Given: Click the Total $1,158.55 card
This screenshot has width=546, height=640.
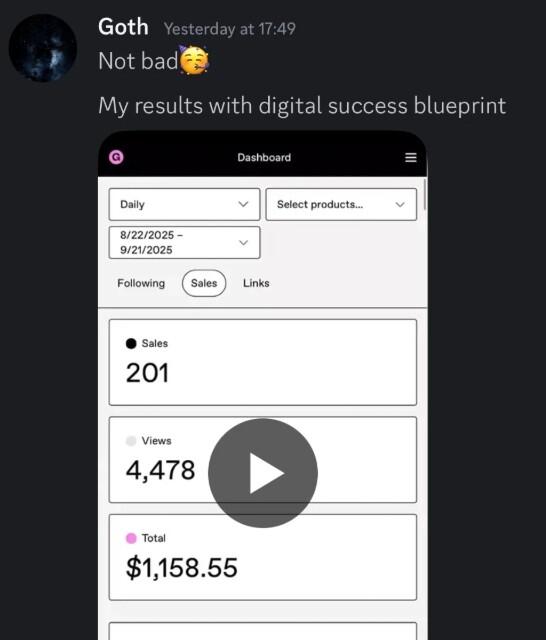Looking at the screenshot, I should 263,558.
